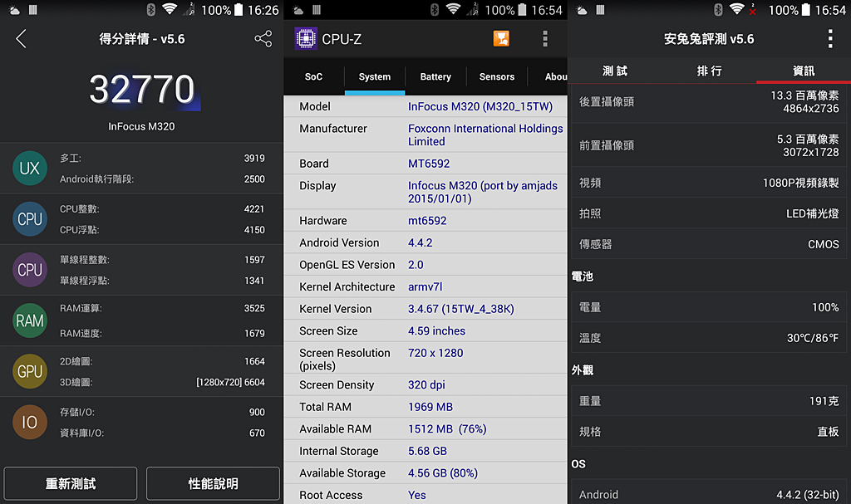
Task: Open the Battery tab in CPU-Z
Action: (x=435, y=76)
